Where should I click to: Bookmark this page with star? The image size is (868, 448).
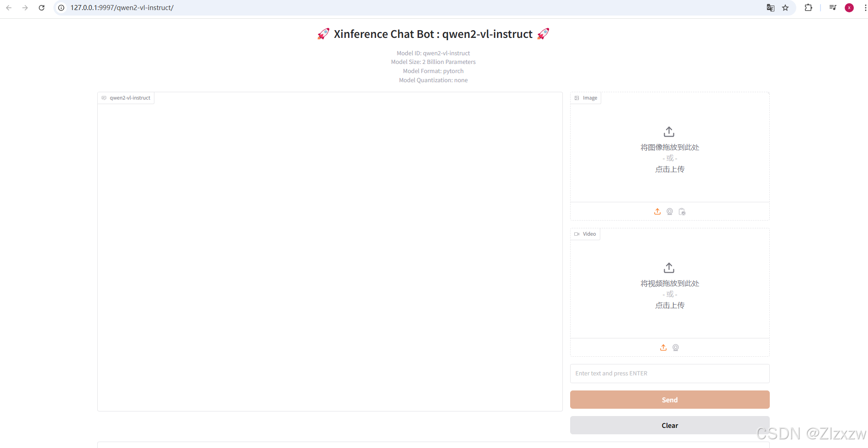[785, 8]
